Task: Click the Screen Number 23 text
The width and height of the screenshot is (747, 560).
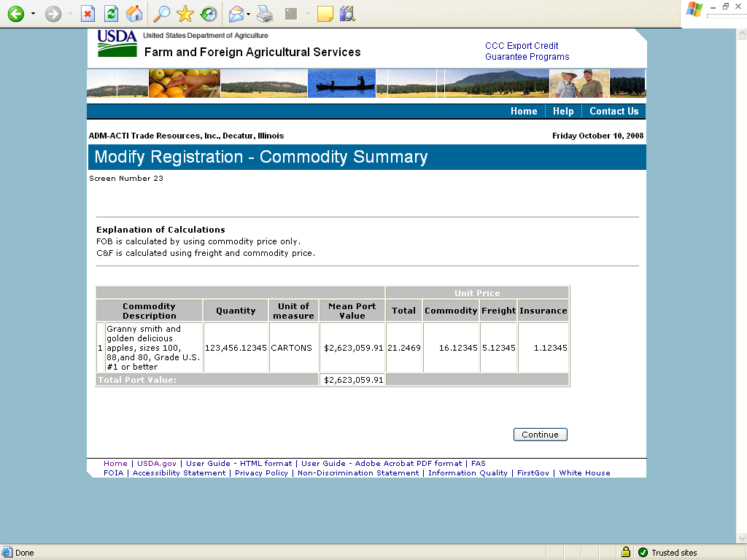Action: [x=126, y=178]
